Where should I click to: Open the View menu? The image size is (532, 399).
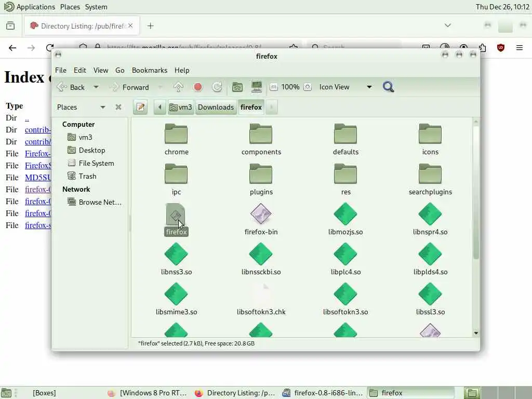[101, 70]
